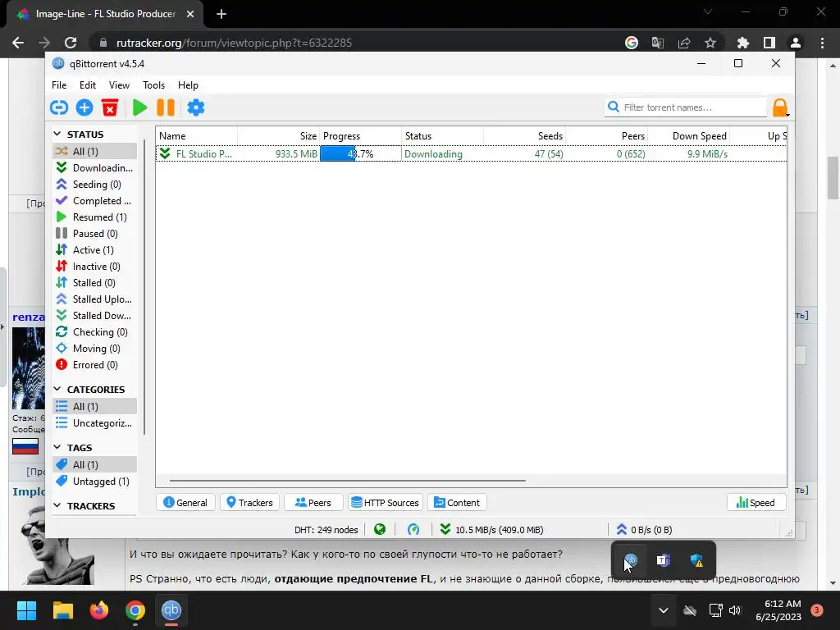This screenshot has width=840, height=630.
Task: Sort torrents by Name column
Action: pos(197,136)
